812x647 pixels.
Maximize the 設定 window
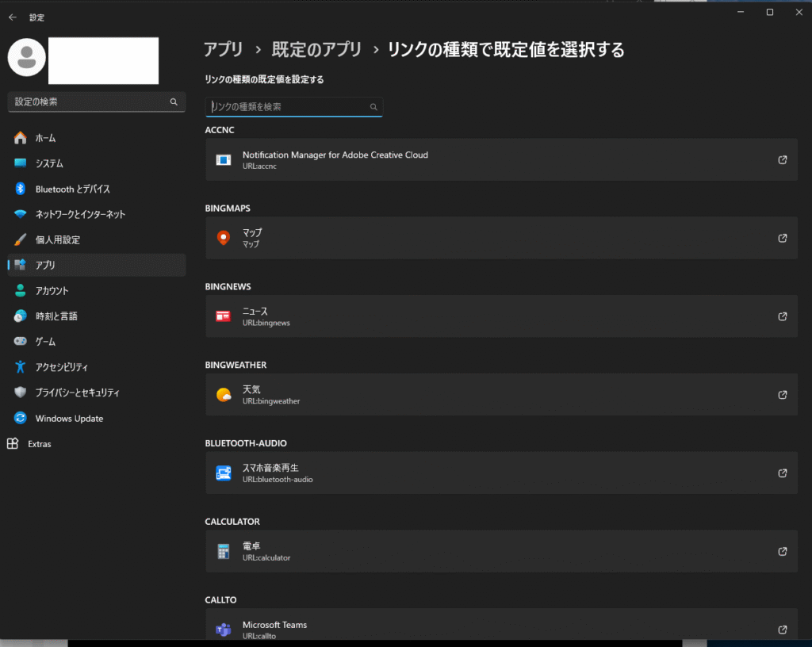pos(770,13)
